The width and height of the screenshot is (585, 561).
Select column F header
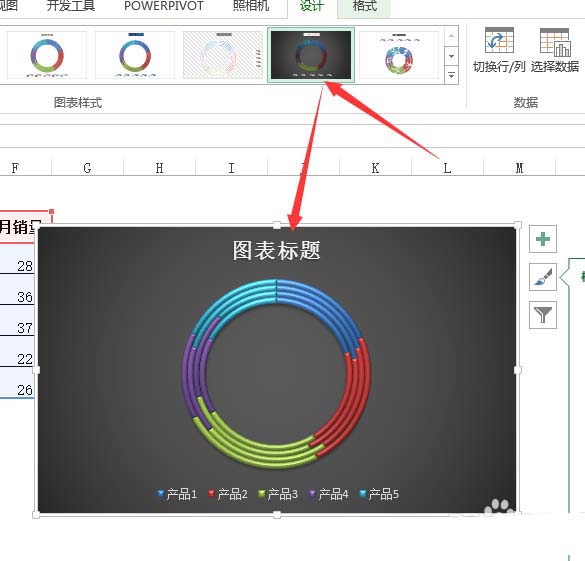point(25,168)
